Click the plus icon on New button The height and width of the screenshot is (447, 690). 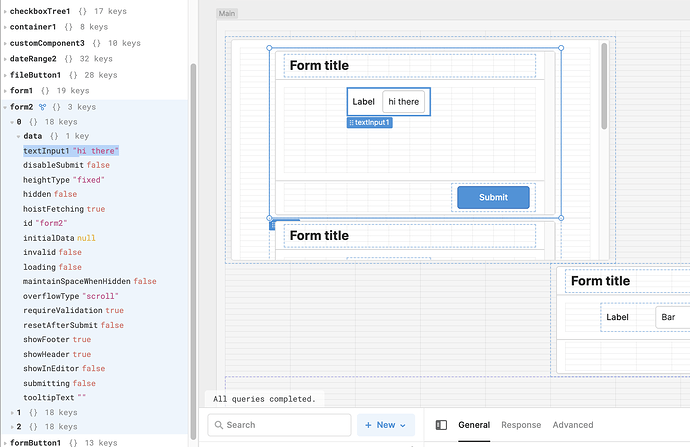(368, 425)
